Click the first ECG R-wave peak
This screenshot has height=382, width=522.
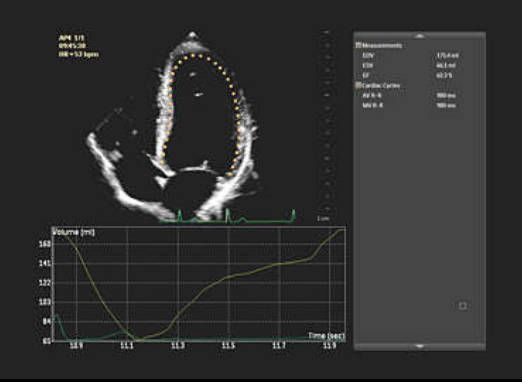[180, 214]
